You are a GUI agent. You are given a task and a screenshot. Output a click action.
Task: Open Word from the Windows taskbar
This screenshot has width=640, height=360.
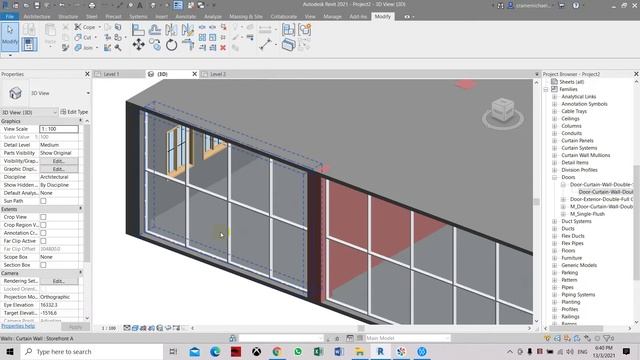point(339,351)
